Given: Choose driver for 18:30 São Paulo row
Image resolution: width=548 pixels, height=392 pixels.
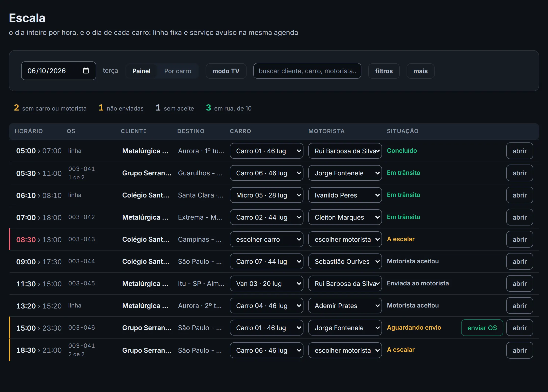Looking at the screenshot, I should pyautogui.click(x=345, y=350).
